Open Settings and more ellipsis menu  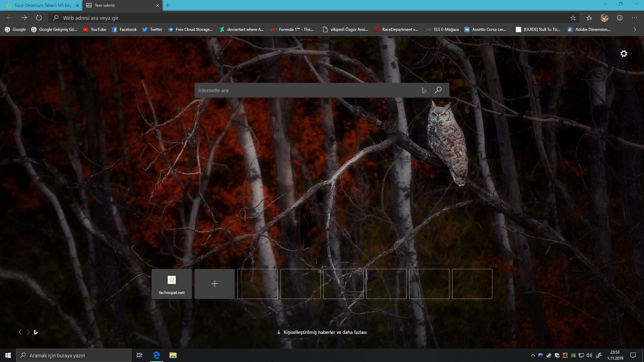634,18
